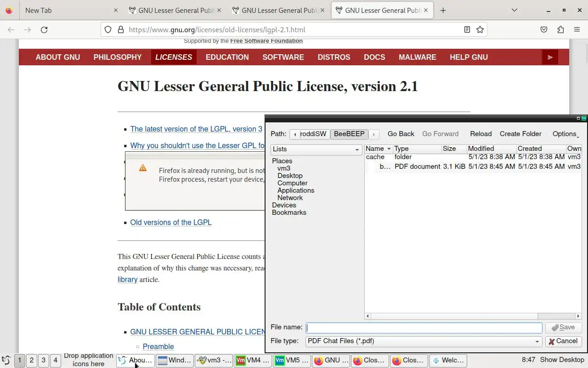This screenshot has height=368, width=588.
Task: Open 'Old versions of the LGPL' link
Action: [x=171, y=222]
